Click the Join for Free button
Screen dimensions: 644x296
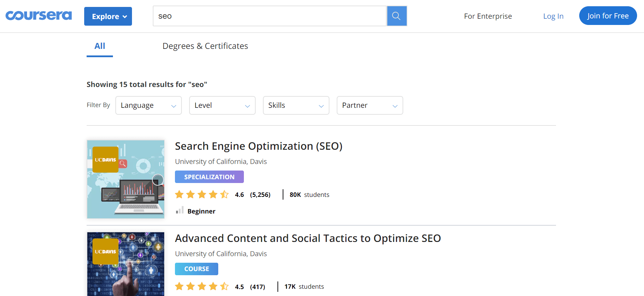pyautogui.click(x=608, y=16)
